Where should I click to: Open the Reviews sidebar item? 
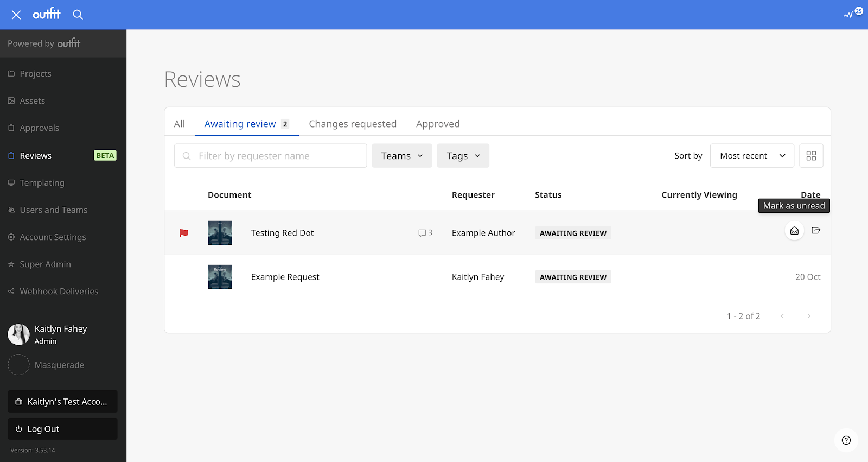pos(63,156)
